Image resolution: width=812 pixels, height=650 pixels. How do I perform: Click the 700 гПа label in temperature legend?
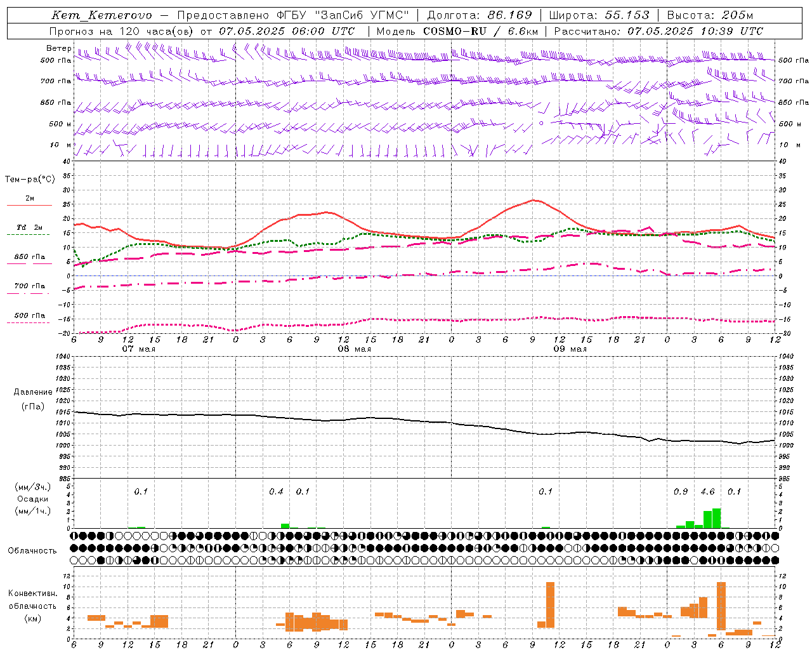coord(30,286)
